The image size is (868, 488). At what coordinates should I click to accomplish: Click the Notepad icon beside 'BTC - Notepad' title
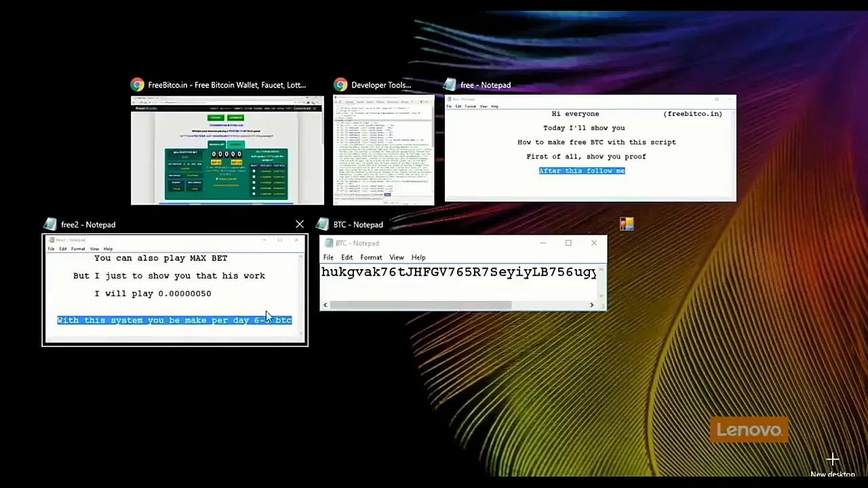tap(323, 224)
